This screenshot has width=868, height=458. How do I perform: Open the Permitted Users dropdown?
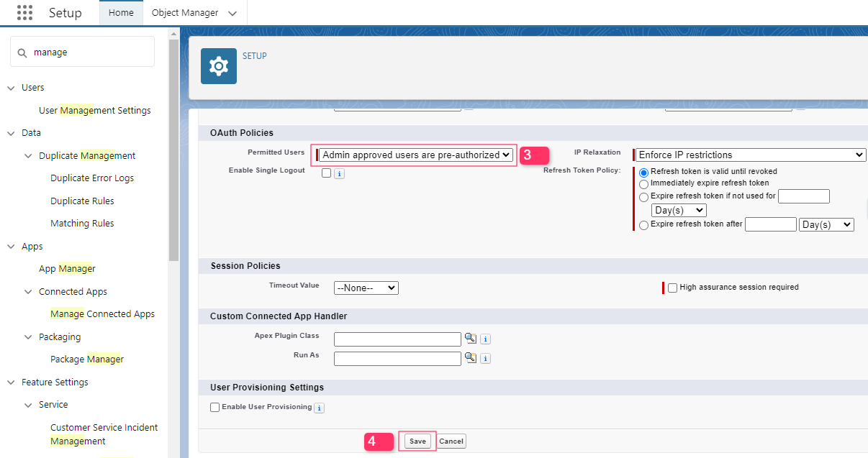click(x=417, y=155)
